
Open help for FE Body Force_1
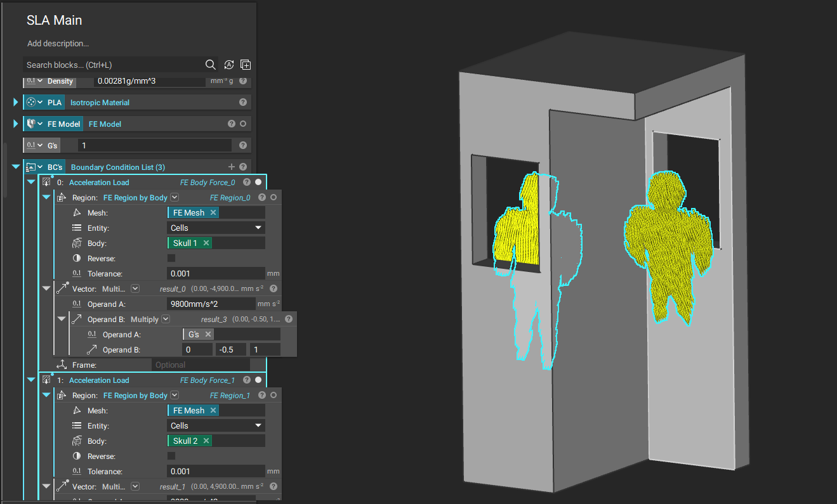coord(247,380)
